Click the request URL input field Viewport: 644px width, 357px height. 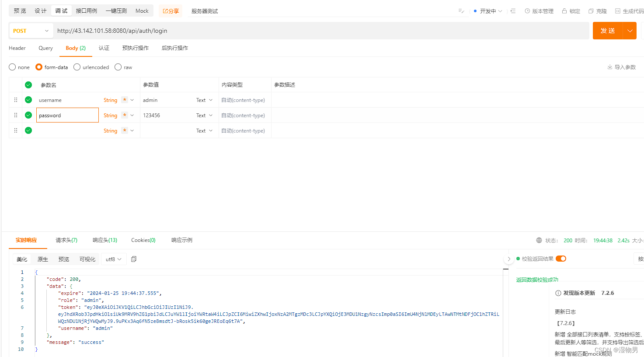pyautogui.click(x=321, y=31)
